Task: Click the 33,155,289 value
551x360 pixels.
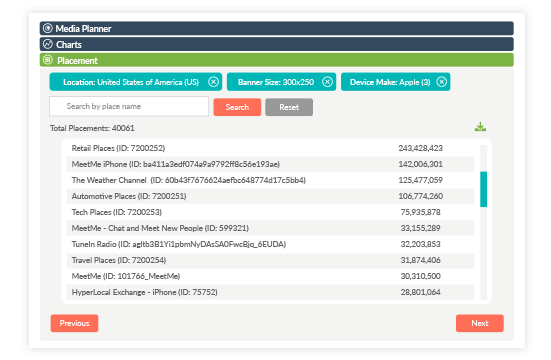Action: 420,228
